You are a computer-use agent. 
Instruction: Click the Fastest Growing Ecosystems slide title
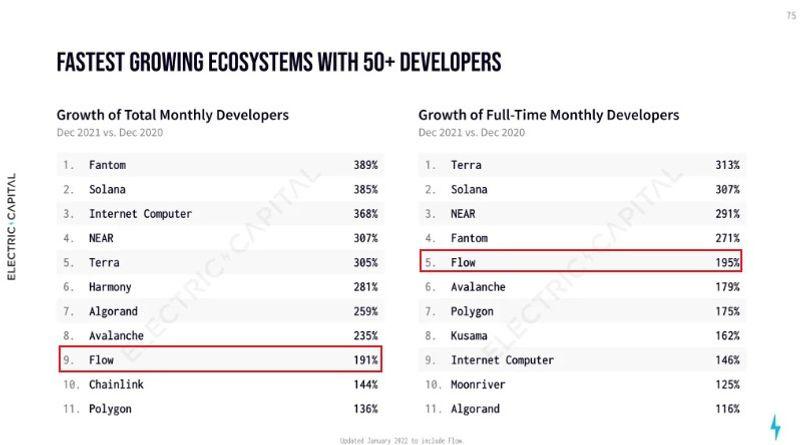coord(279,64)
